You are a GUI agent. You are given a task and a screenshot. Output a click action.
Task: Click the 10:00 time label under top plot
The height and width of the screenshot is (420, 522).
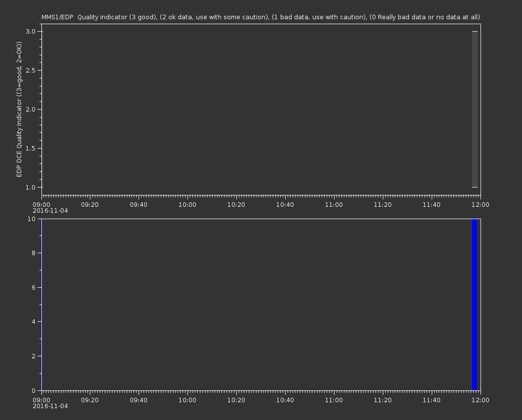point(187,204)
